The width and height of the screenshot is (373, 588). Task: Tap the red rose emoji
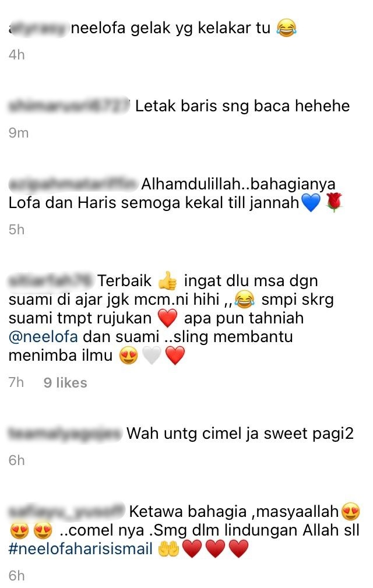coord(334,202)
